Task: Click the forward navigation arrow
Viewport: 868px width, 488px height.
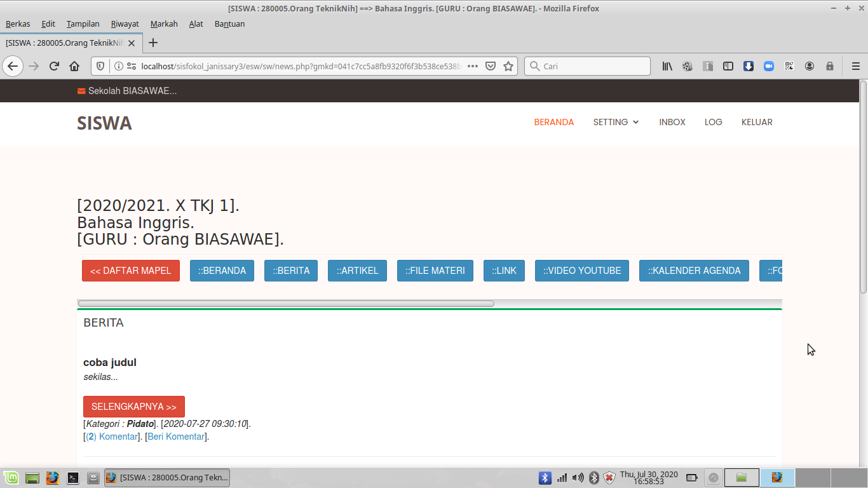Action: [x=34, y=66]
